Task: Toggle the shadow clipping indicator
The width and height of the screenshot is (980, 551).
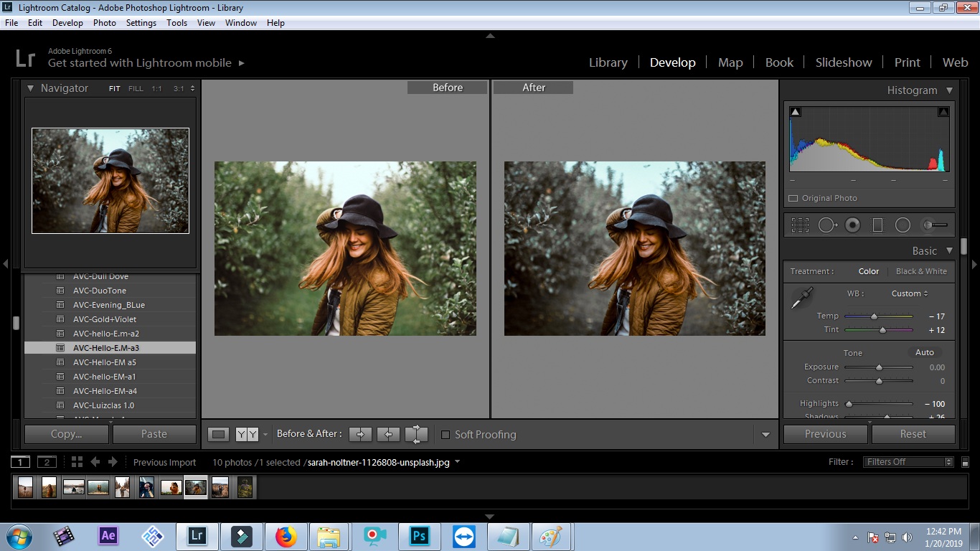Action: pyautogui.click(x=795, y=112)
